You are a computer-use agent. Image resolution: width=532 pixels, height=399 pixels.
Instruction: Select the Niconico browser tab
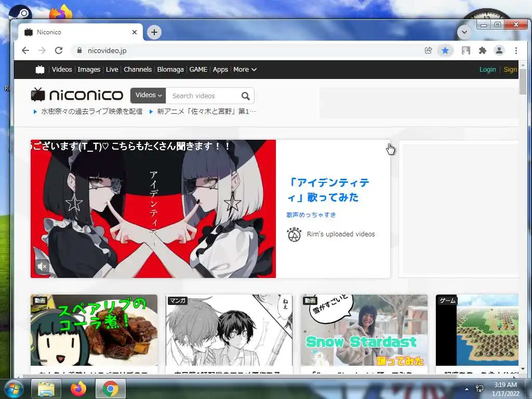pos(80,32)
